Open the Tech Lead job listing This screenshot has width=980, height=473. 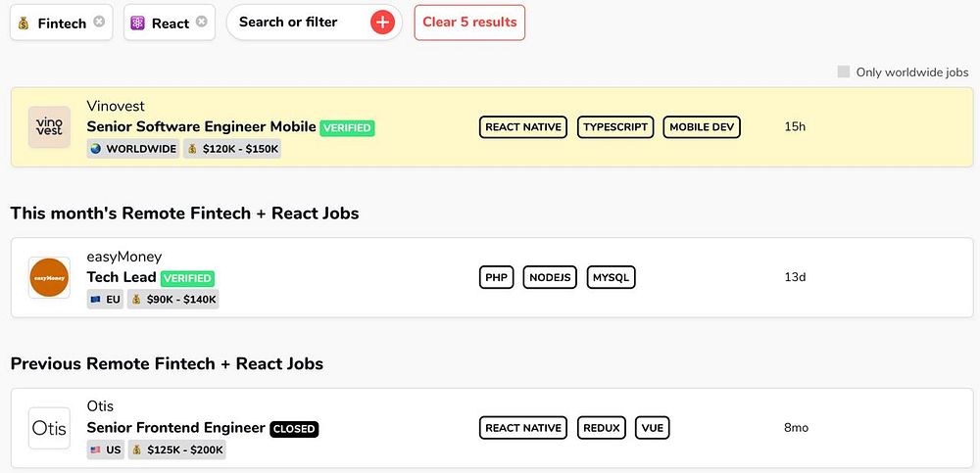tap(122, 277)
